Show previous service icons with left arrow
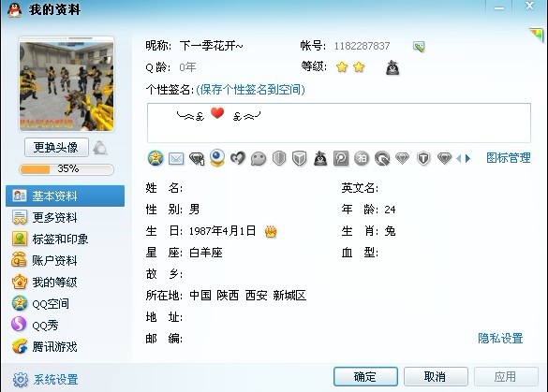Viewport: 548px width, 392px height. coord(459,158)
